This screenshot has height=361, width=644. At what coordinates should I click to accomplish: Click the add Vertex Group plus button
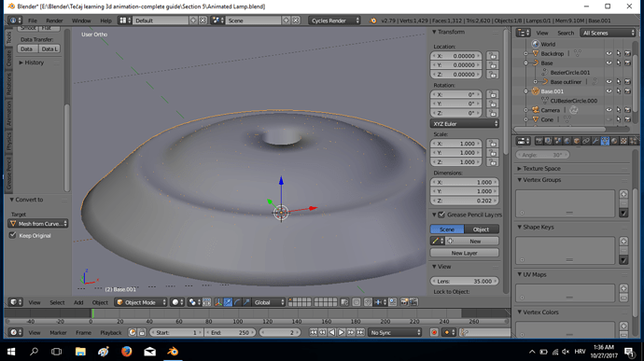click(623, 194)
